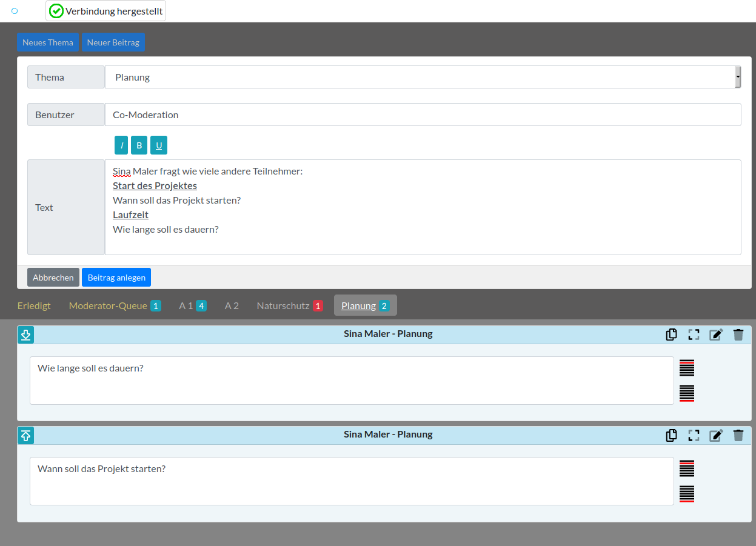Click the Neues Thema button
Viewport: 756px width, 546px height.
click(x=47, y=42)
